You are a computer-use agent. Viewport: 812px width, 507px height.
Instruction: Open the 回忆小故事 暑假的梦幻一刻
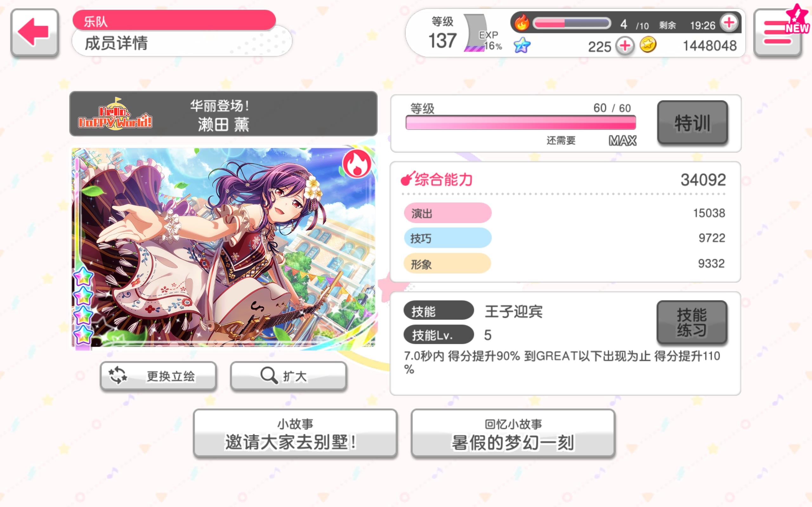click(x=513, y=433)
